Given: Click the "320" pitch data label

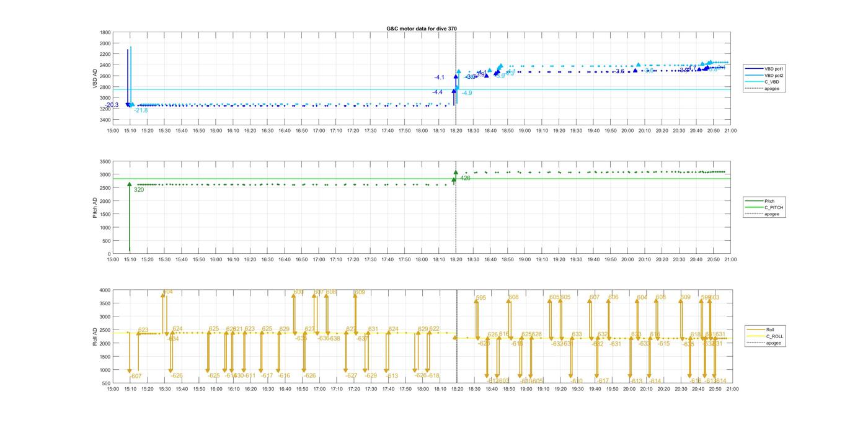Looking at the screenshot, I should coord(139,190).
